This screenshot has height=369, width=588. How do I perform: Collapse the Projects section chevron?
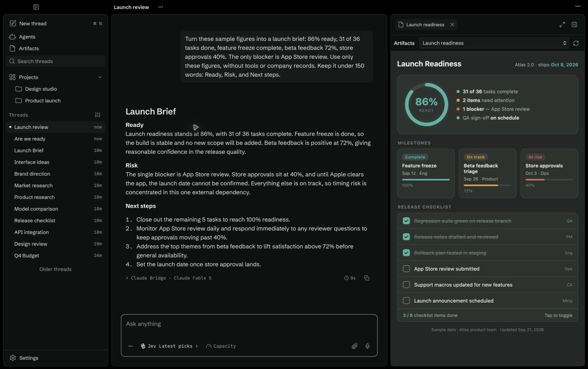click(100, 77)
